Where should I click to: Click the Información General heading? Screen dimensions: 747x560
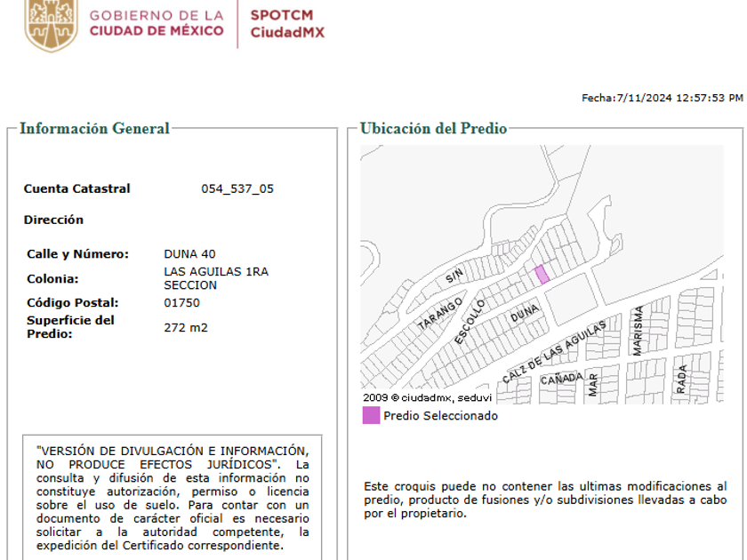(94, 129)
